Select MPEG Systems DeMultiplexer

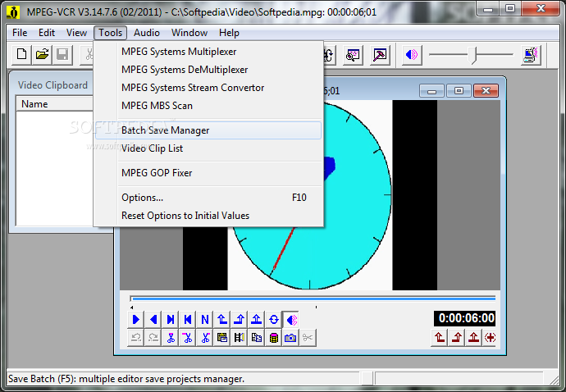208,70
